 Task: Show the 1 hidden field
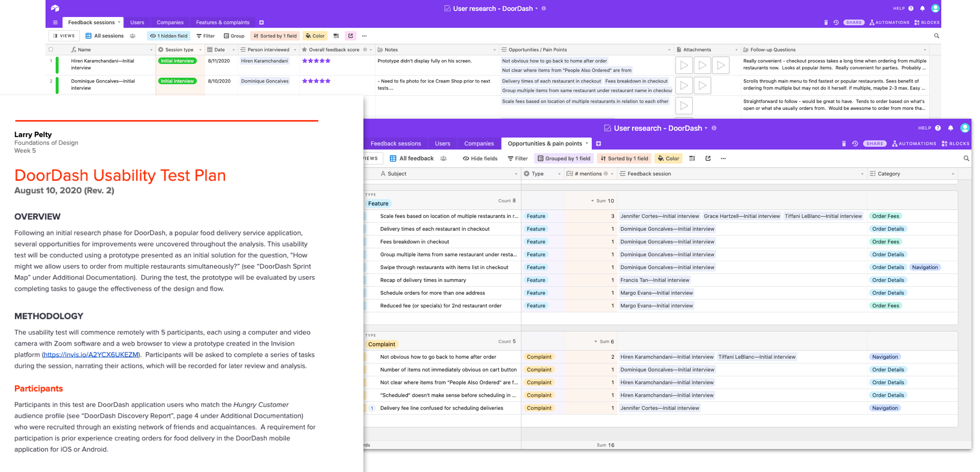169,36
